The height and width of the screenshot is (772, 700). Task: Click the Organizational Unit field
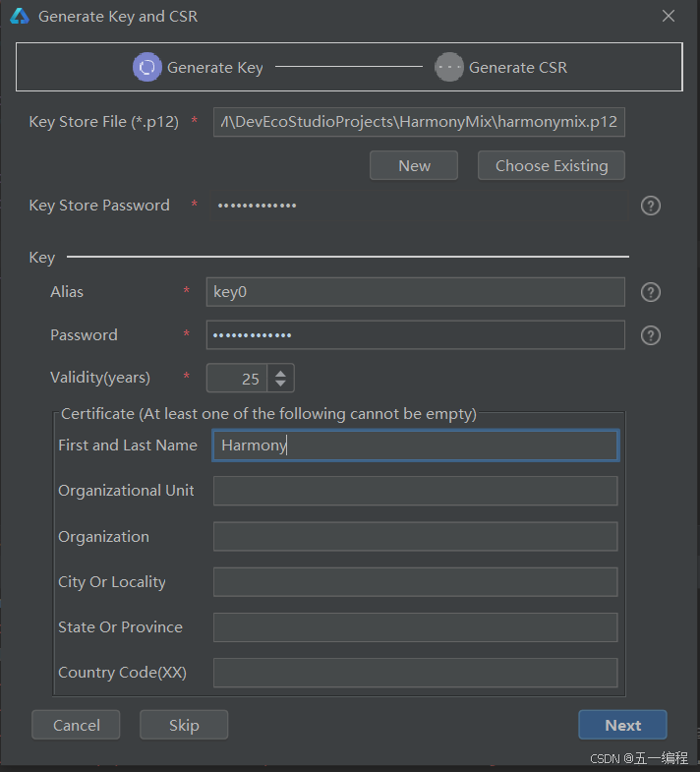pos(416,491)
